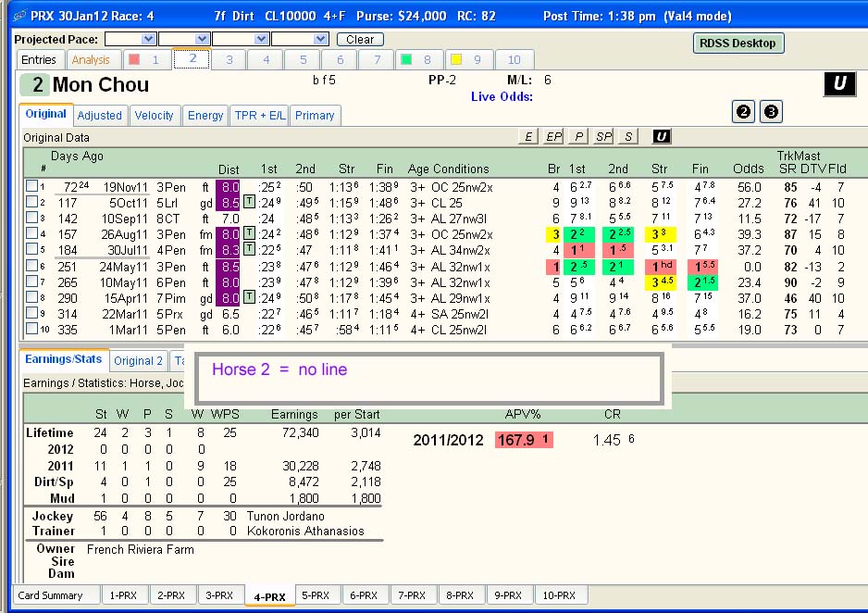
Task: Click the T marker in the 15Apr11 row
Action: [249, 297]
